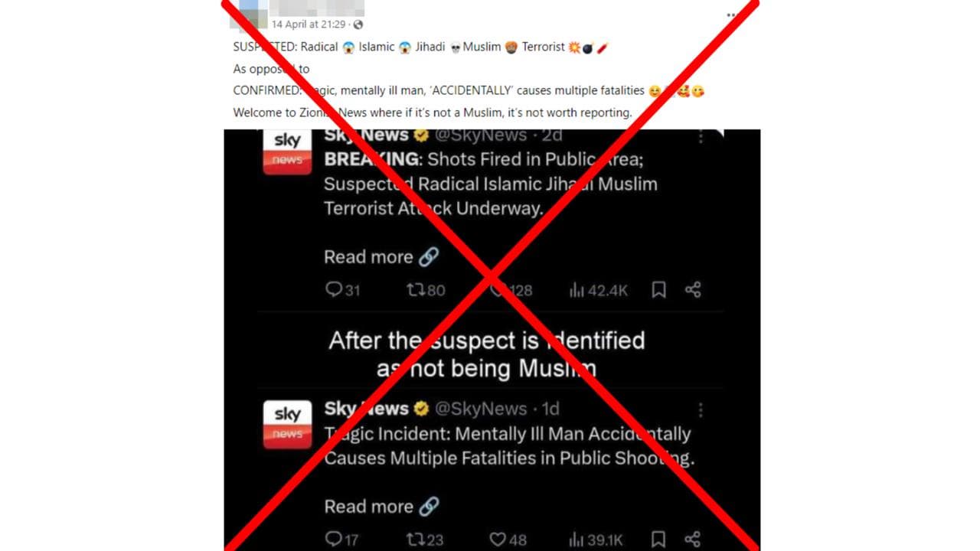Screen dimensions: 980x551
Task: Retweet the first tweet showing 80
Action: 416,289
